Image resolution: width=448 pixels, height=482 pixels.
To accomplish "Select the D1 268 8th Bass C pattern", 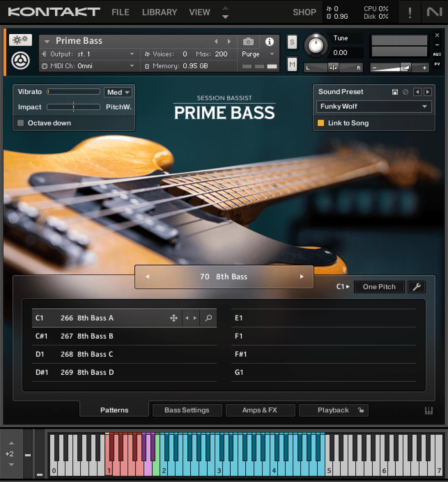I will [124, 354].
